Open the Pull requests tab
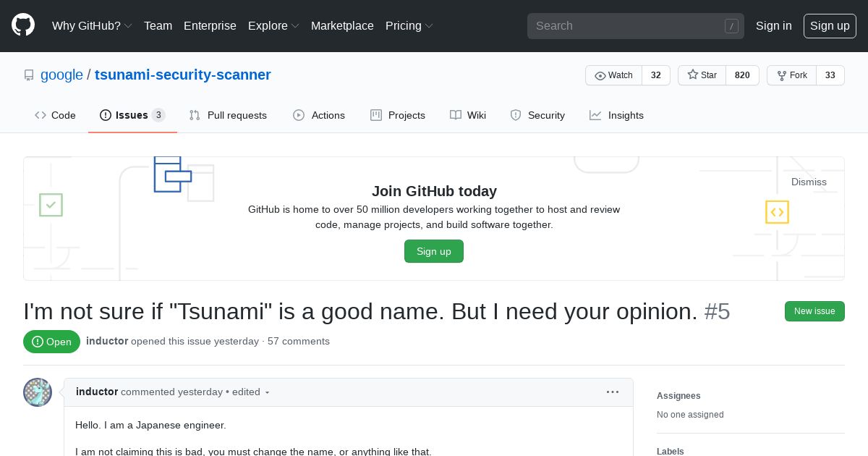The width and height of the screenshot is (868, 456). 228,115
